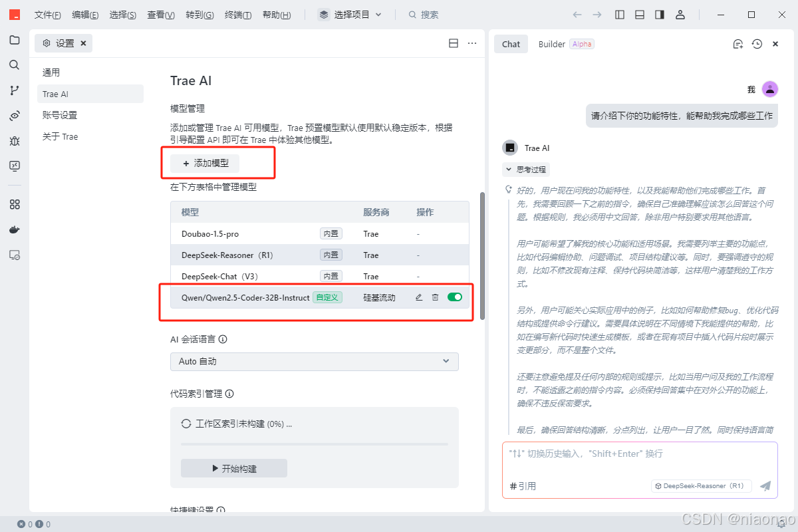The height and width of the screenshot is (532, 798).
Task: Collapse the 思考过程 section
Action: coord(526,170)
